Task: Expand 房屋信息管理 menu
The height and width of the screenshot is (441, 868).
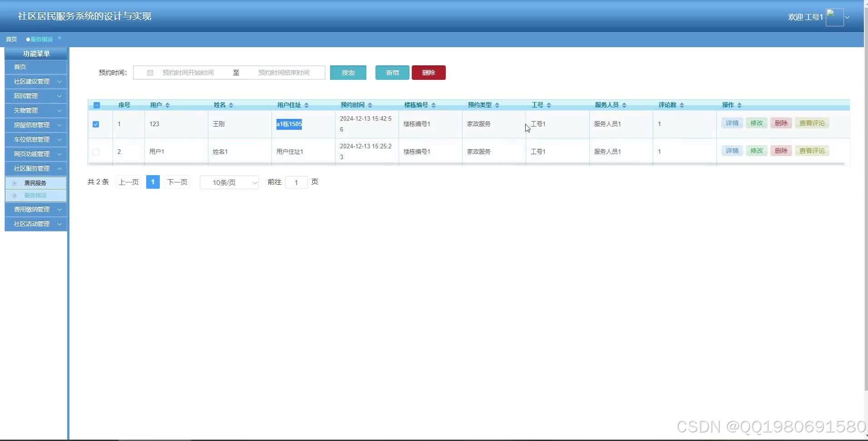Action: coord(36,125)
